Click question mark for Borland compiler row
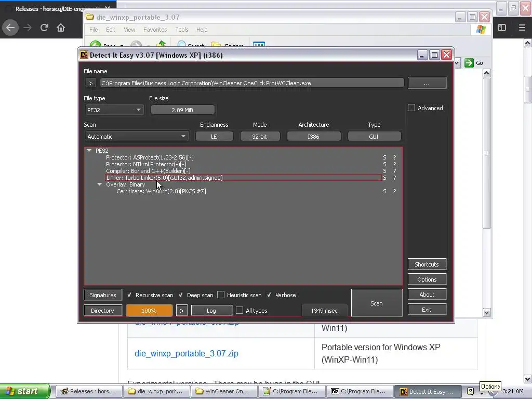Image resolution: width=532 pixels, height=399 pixels. [395, 171]
